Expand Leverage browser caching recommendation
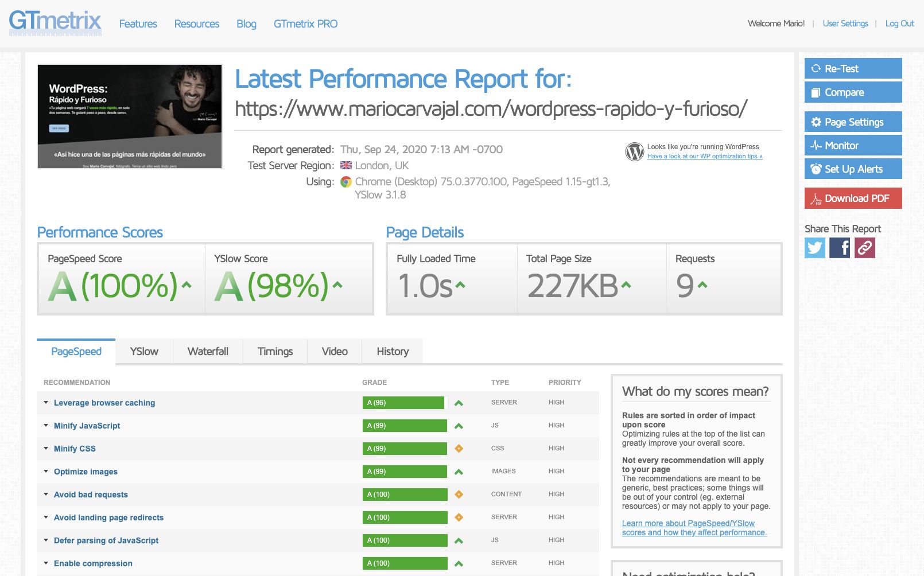The width and height of the screenshot is (924, 576). (104, 403)
